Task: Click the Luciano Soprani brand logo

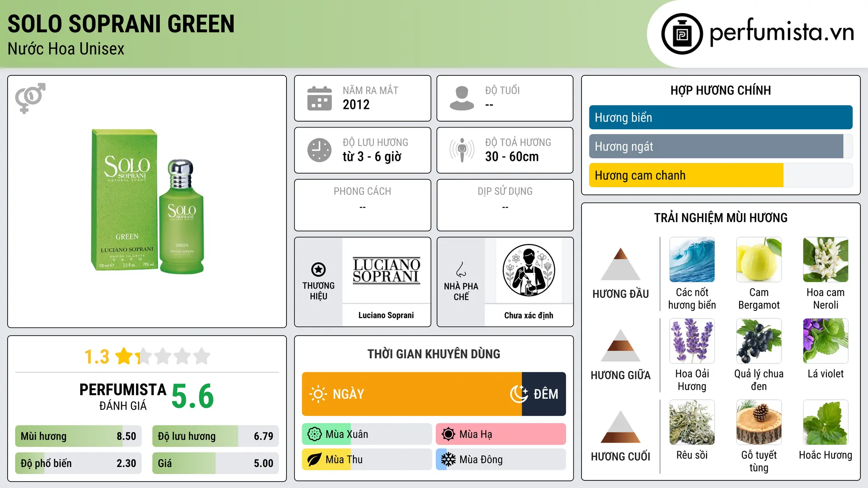Action: [x=386, y=270]
